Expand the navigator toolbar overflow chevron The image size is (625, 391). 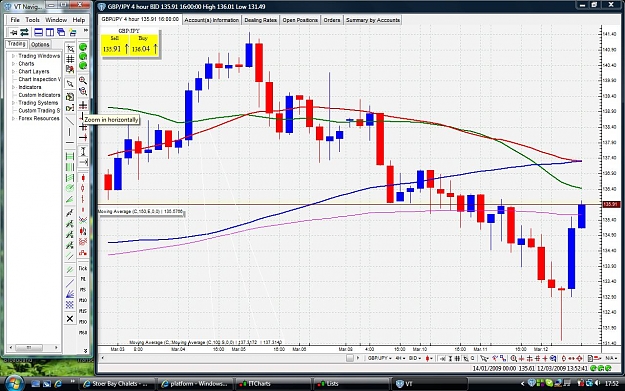pos(85,30)
